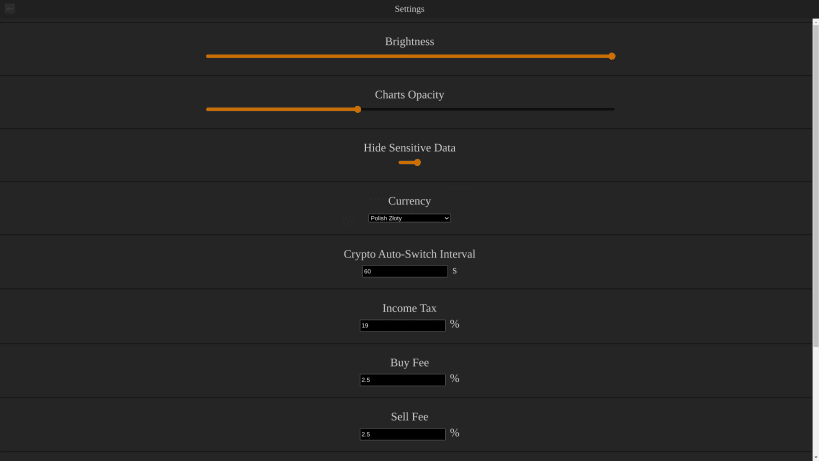819x461 pixels.
Task: Click the Income Tax percentage field
Action: tap(403, 325)
